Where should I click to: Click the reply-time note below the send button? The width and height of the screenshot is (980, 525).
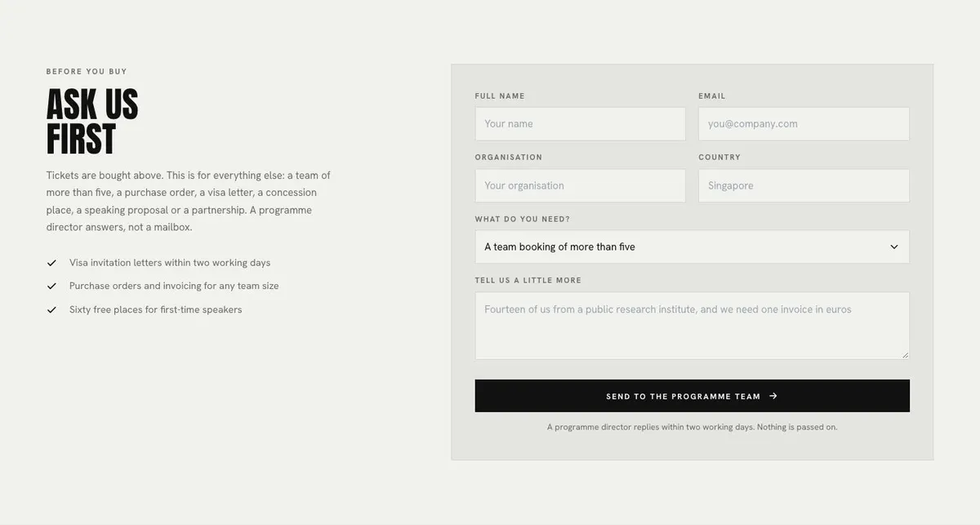coord(693,427)
